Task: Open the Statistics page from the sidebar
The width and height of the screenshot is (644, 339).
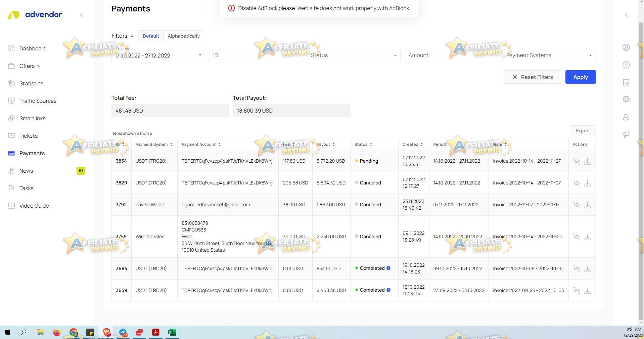Action: [x=31, y=83]
